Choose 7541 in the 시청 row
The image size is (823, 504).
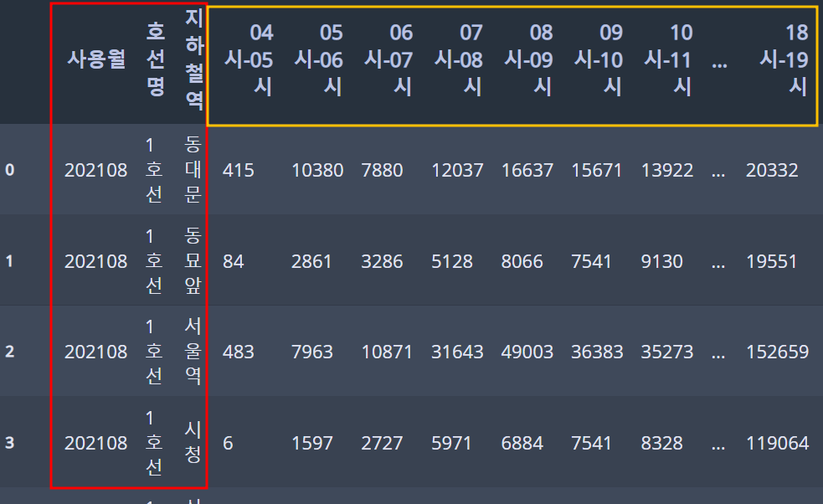click(x=592, y=443)
